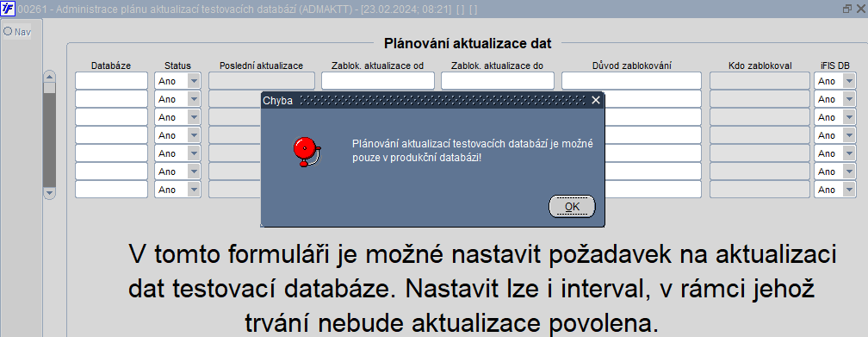Screen dimensions: 868x337
Task: Click the scrollbar down arrow beside Databáze column
Action: point(50,192)
